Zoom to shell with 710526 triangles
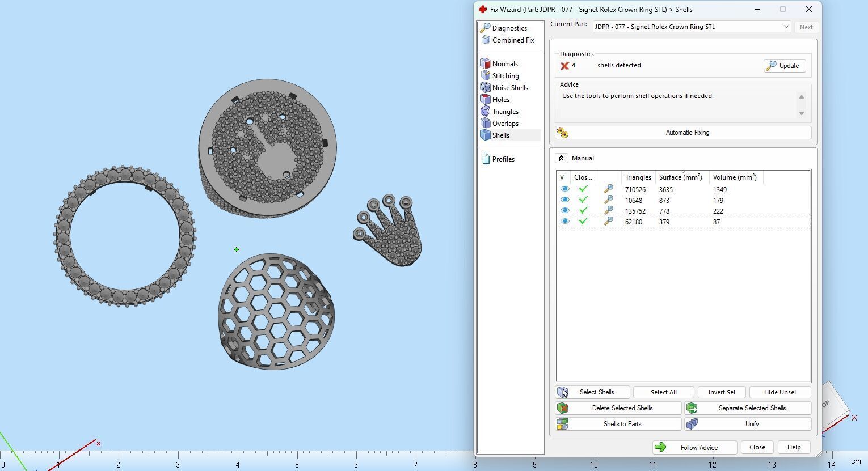 (608, 189)
